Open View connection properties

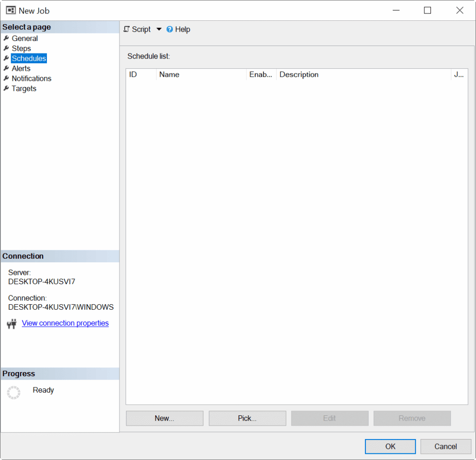pos(65,323)
